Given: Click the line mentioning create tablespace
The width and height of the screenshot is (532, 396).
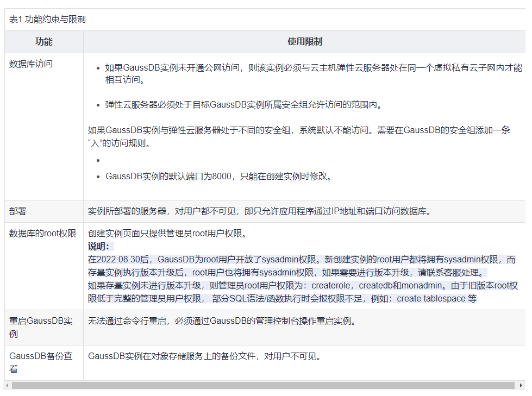Looking at the screenshot, I should click(x=282, y=298).
